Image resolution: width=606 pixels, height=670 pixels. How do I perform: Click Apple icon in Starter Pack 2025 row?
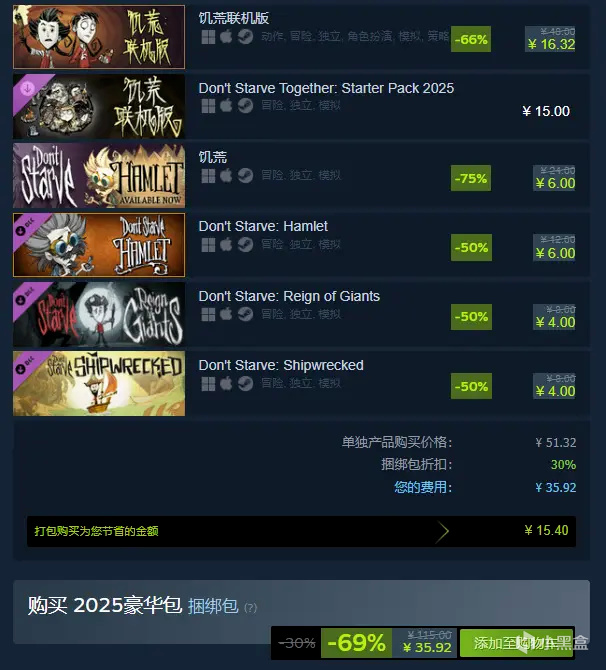coord(226,106)
